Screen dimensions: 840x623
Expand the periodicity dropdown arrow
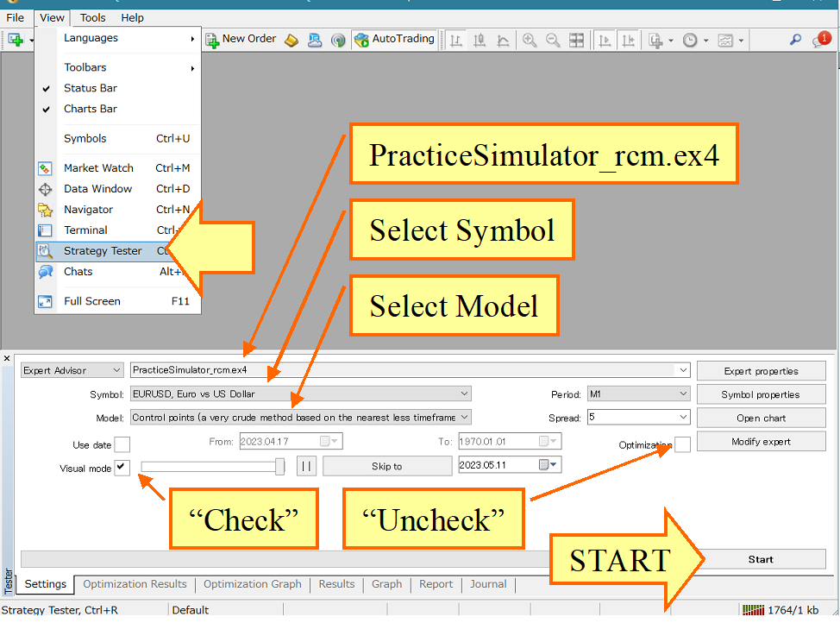click(x=706, y=41)
